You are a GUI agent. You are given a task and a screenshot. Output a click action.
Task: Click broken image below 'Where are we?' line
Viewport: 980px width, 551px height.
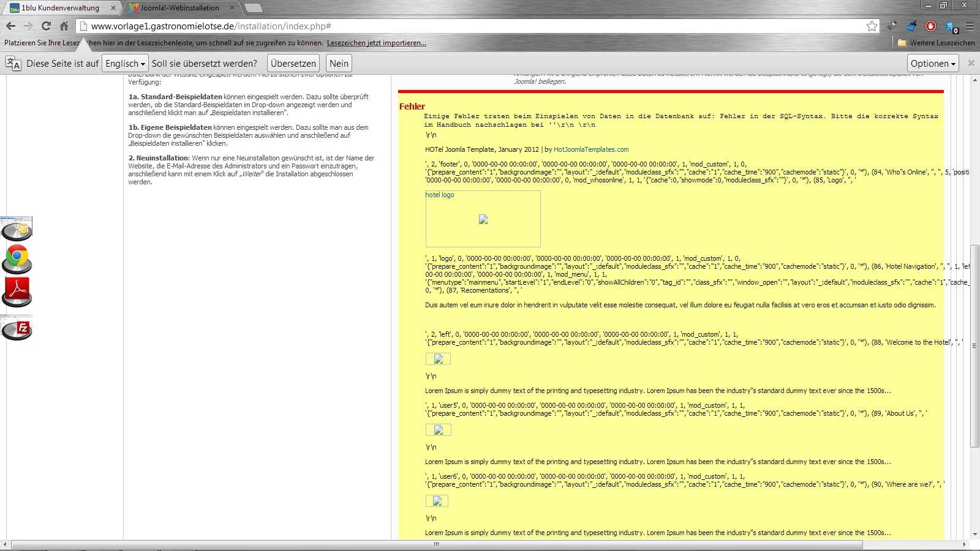click(x=437, y=501)
